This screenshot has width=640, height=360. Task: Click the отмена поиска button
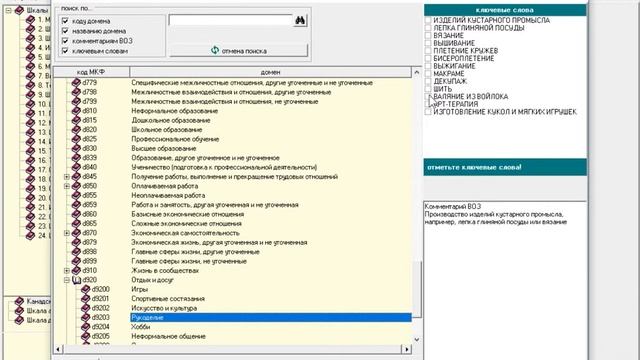pyautogui.click(x=238, y=51)
